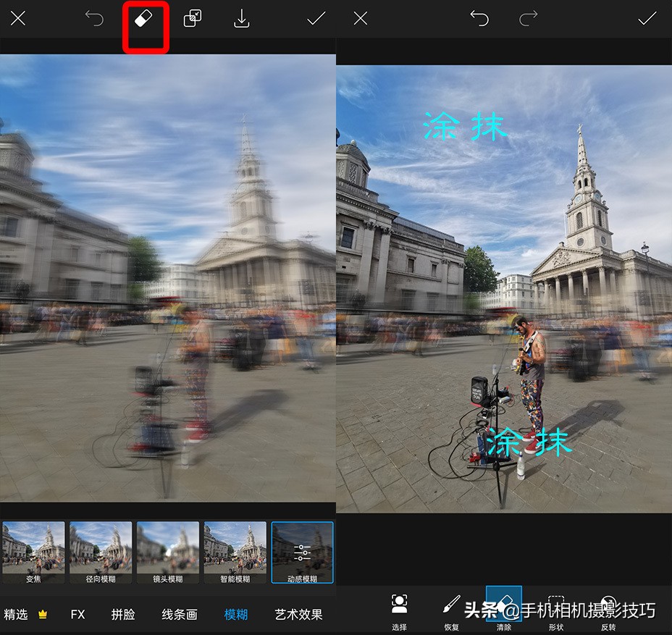Apply the 智能模糊 smart blur effect
The image size is (672, 635).
point(235,552)
